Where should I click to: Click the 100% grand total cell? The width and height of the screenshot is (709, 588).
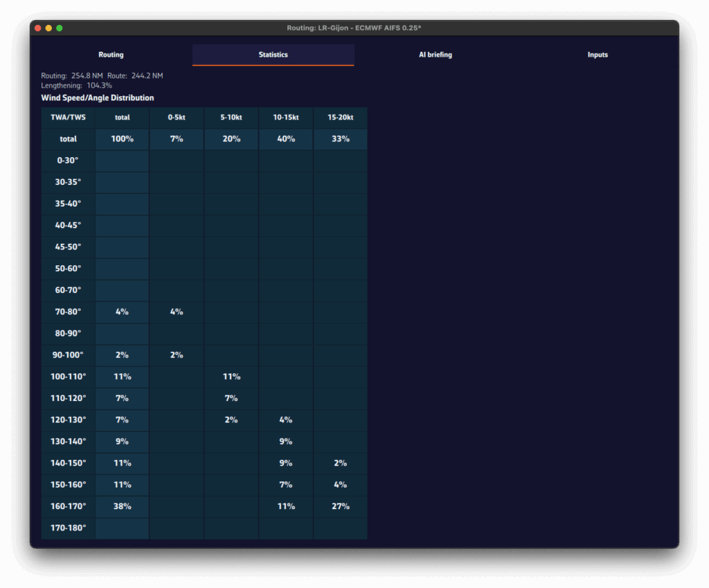click(x=122, y=139)
